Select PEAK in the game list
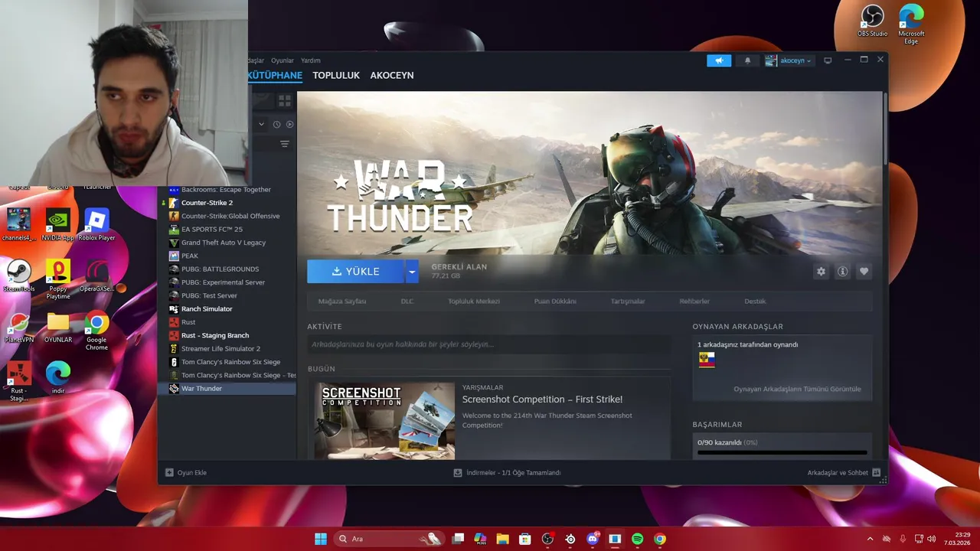Viewport: 980px width, 551px height. [x=227, y=256]
